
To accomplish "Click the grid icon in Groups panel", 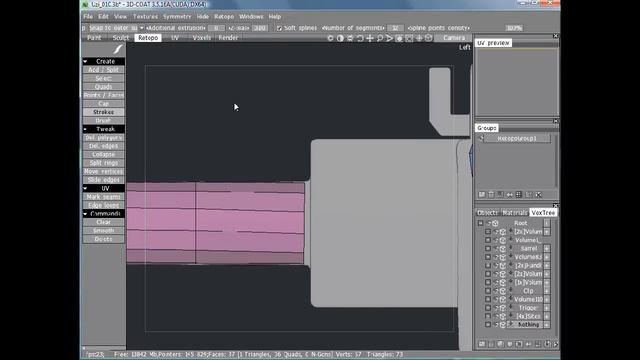I will click(x=519, y=195).
